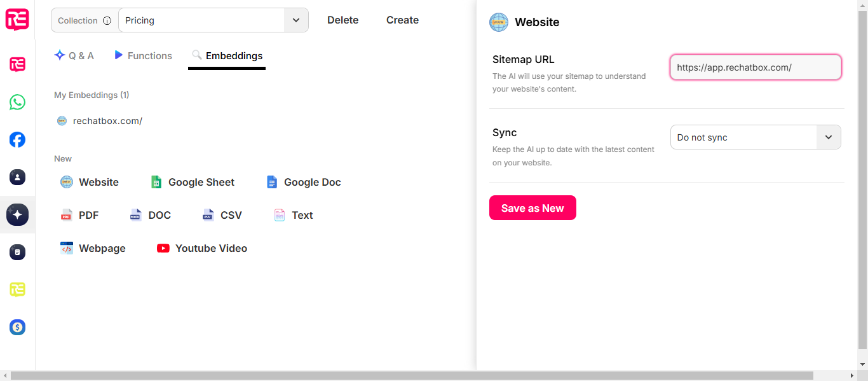Open the Do not sync dropdown
The height and width of the screenshot is (381, 868).
pos(756,137)
